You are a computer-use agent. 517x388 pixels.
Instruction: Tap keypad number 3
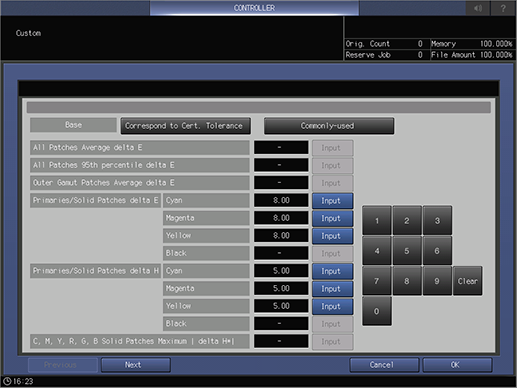[437, 220]
